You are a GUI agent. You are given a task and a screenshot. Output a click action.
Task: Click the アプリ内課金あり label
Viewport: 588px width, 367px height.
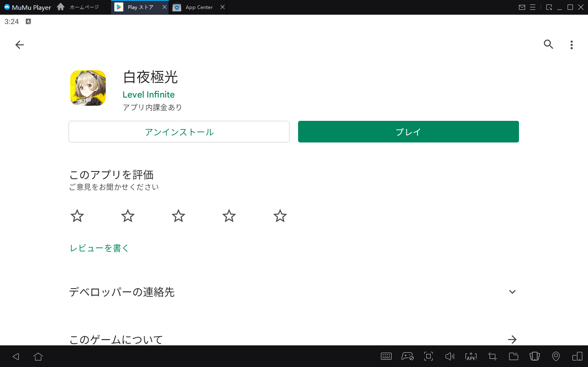pyautogui.click(x=152, y=107)
